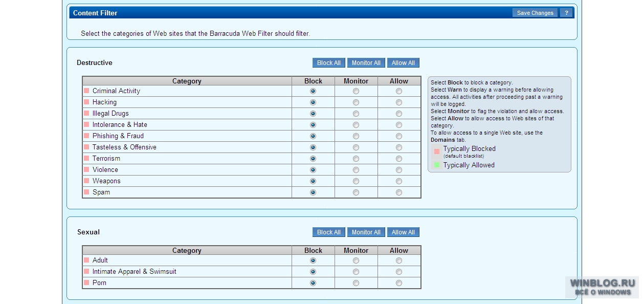The width and height of the screenshot is (644, 304).
Task: Set Hacking to Allow
Action: click(x=399, y=102)
